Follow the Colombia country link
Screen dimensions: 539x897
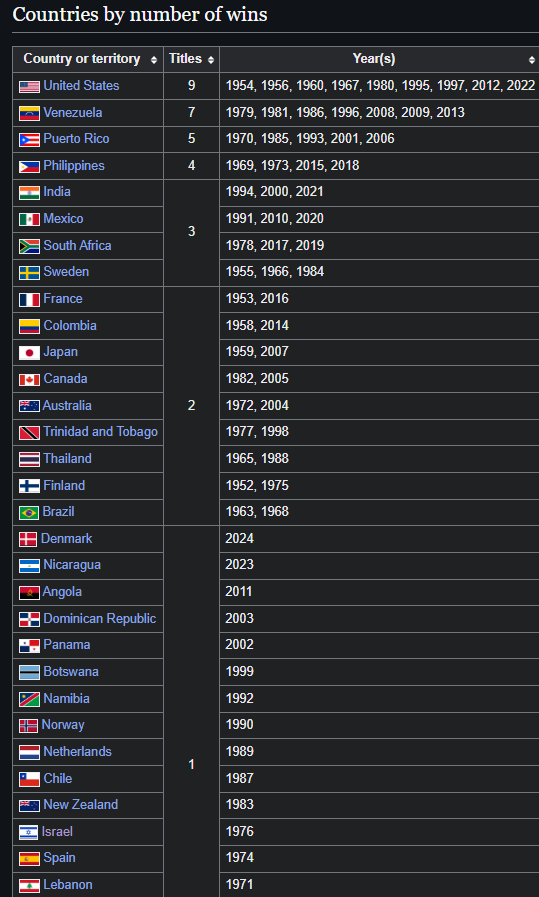pyautogui.click(x=70, y=325)
